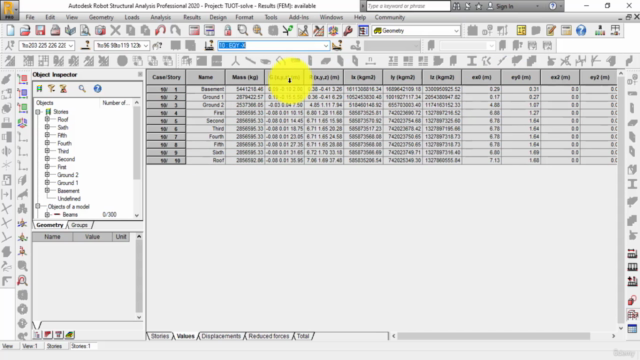The width and height of the screenshot is (640, 360).
Task: Click the Name column header in the table
Action: [205, 77]
